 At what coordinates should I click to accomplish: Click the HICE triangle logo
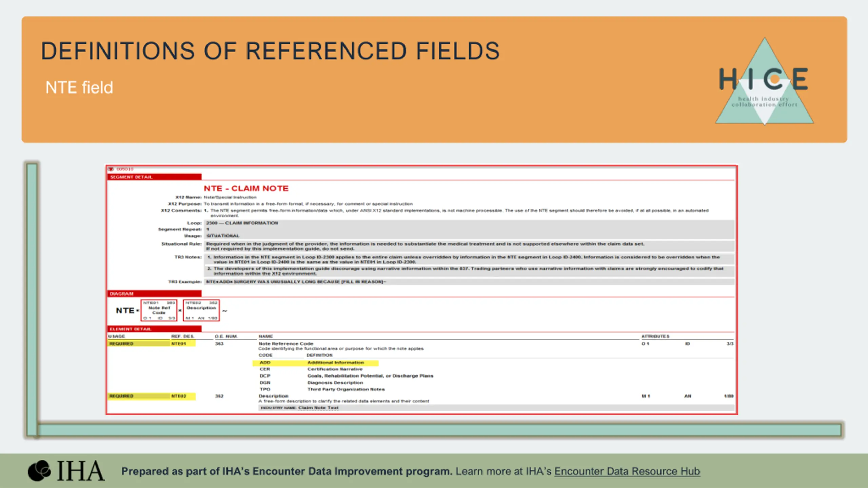pos(764,81)
